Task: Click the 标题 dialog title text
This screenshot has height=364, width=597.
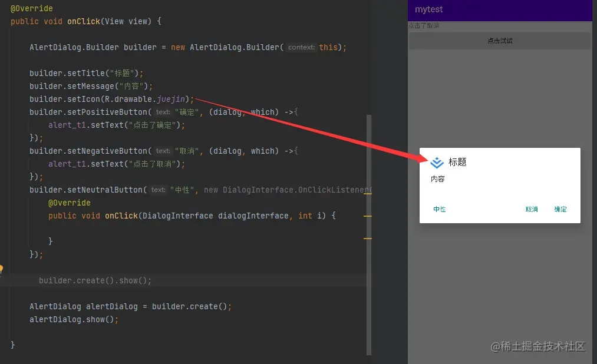Action: (x=457, y=163)
